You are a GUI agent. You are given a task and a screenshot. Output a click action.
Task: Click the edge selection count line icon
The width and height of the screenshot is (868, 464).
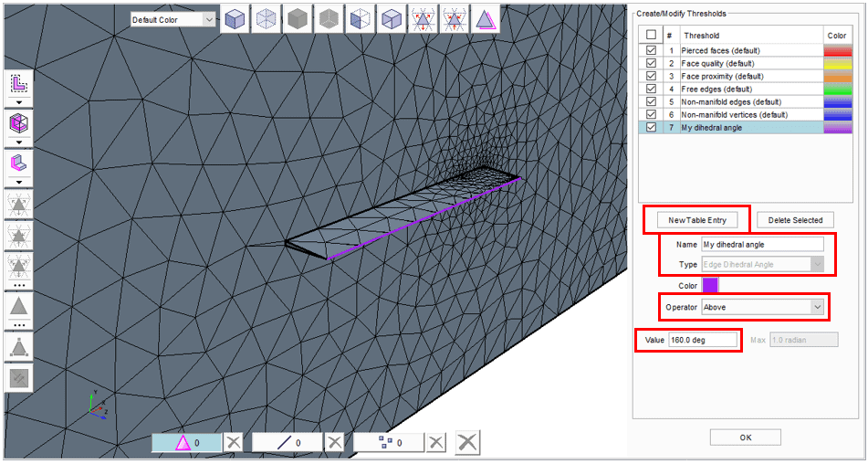pyautogui.click(x=284, y=442)
